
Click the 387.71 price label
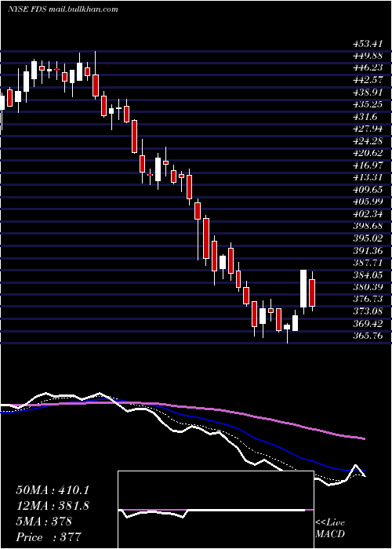click(x=368, y=263)
